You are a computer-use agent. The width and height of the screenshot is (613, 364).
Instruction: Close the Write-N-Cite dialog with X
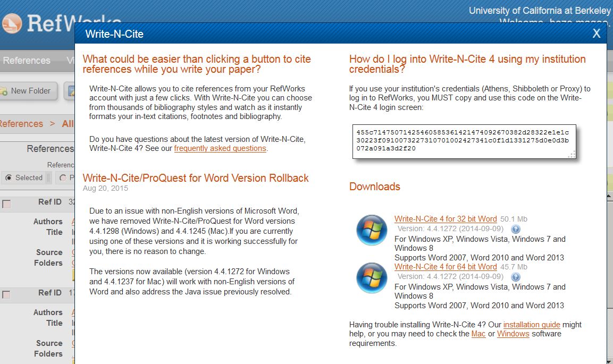[x=596, y=33]
